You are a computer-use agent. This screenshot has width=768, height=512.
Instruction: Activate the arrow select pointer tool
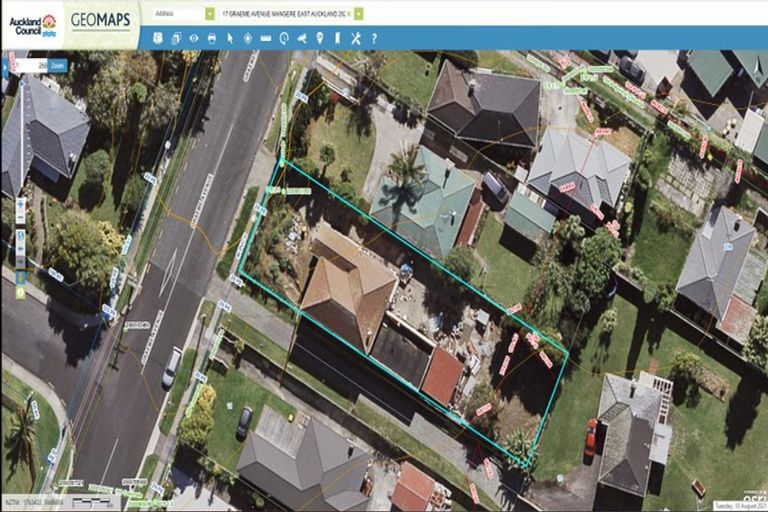230,38
